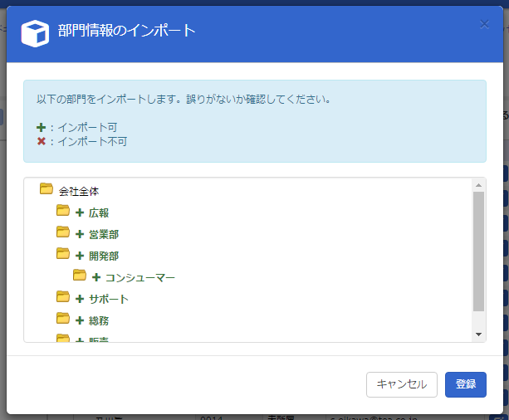Click the folder icon beside コンシューマー
The width and height of the screenshot is (509, 420).
point(80,276)
